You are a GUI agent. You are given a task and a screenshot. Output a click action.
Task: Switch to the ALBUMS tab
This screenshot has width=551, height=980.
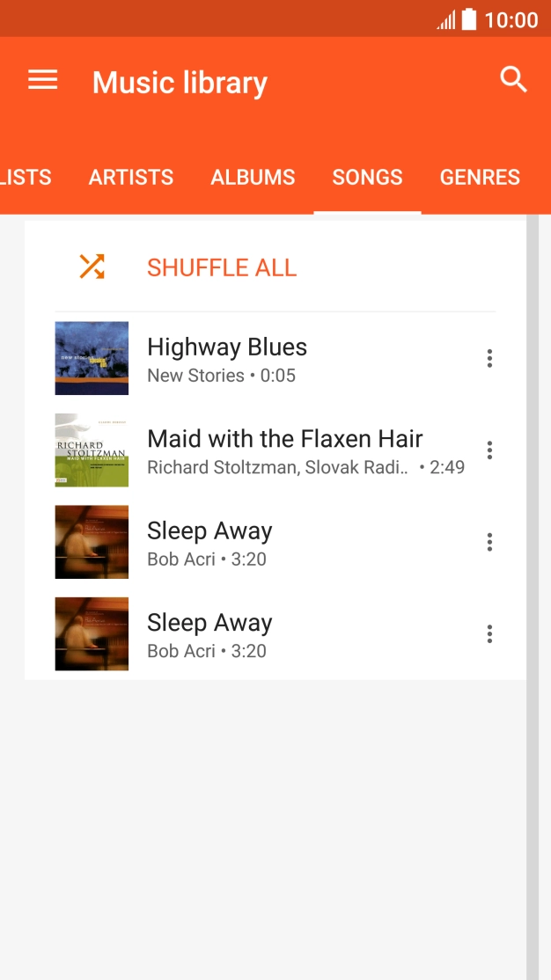click(x=253, y=178)
